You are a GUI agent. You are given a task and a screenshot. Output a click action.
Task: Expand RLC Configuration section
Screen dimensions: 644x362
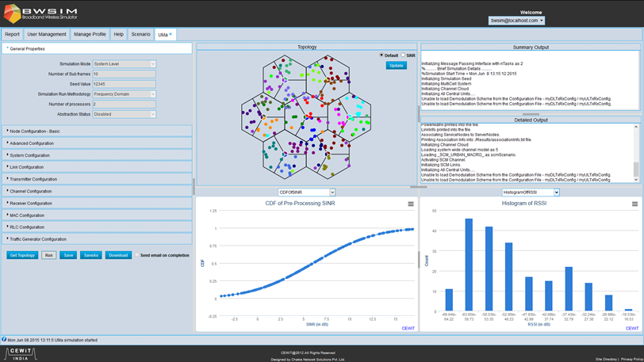[97, 227]
